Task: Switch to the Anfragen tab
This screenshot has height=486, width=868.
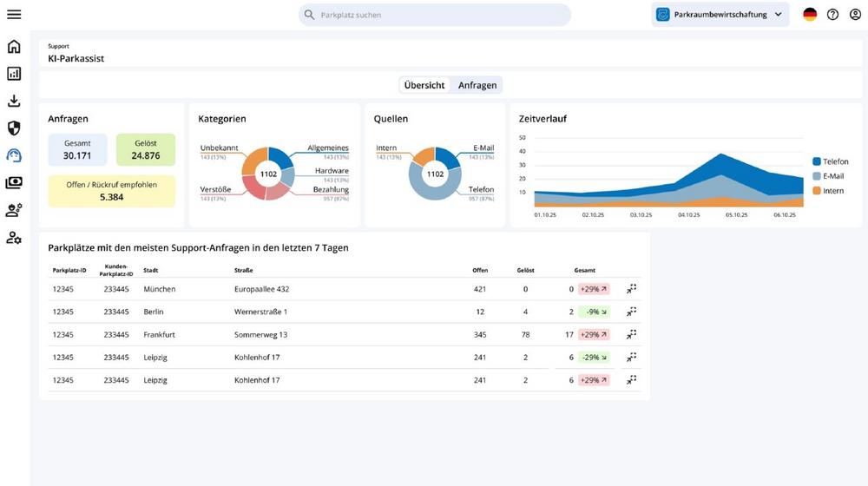Action: pyautogui.click(x=477, y=85)
